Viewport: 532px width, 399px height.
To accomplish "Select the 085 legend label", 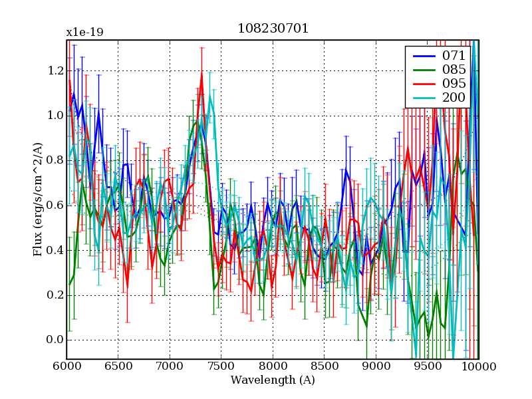I will 454,69.
